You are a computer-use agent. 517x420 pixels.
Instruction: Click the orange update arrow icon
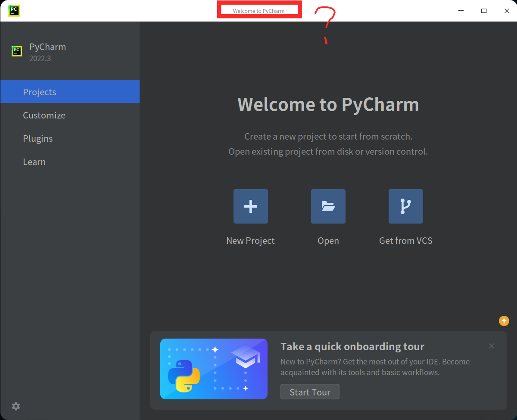click(504, 320)
